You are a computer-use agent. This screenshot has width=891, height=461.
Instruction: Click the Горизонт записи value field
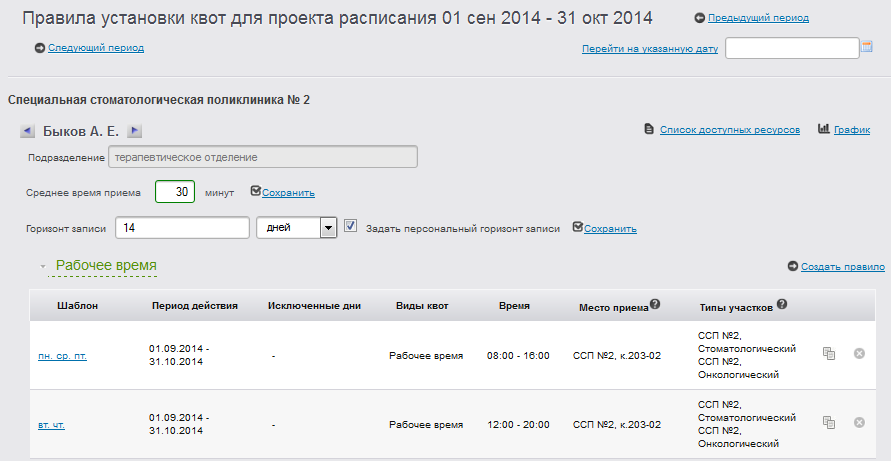pos(182,227)
